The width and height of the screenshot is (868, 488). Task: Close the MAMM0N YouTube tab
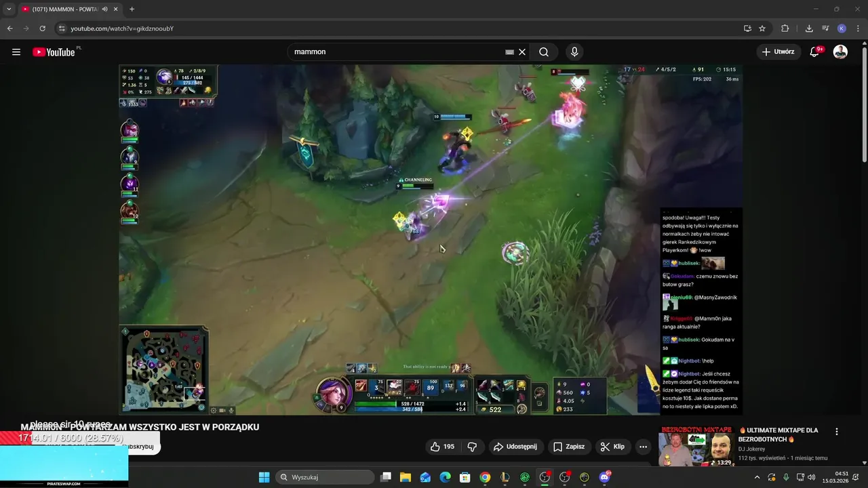coord(116,9)
